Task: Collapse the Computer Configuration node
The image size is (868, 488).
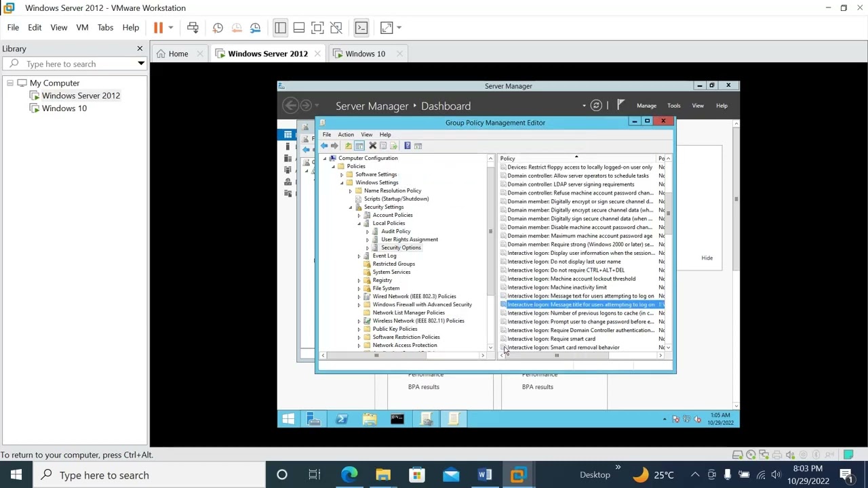Action: click(325, 159)
